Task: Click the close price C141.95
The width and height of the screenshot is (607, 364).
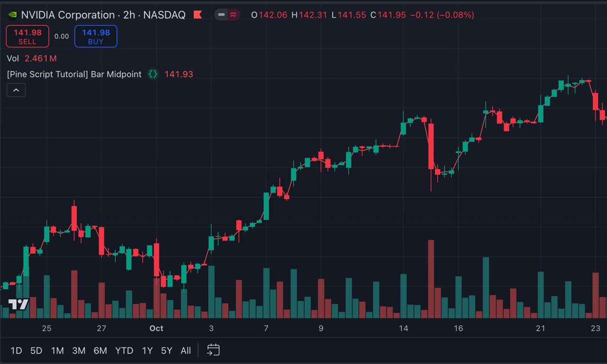Action: [388, 15]
